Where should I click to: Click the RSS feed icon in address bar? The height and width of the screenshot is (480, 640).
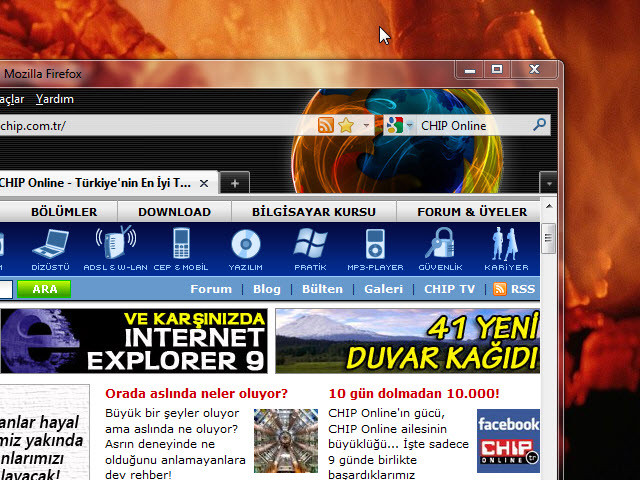coord(325,125)
